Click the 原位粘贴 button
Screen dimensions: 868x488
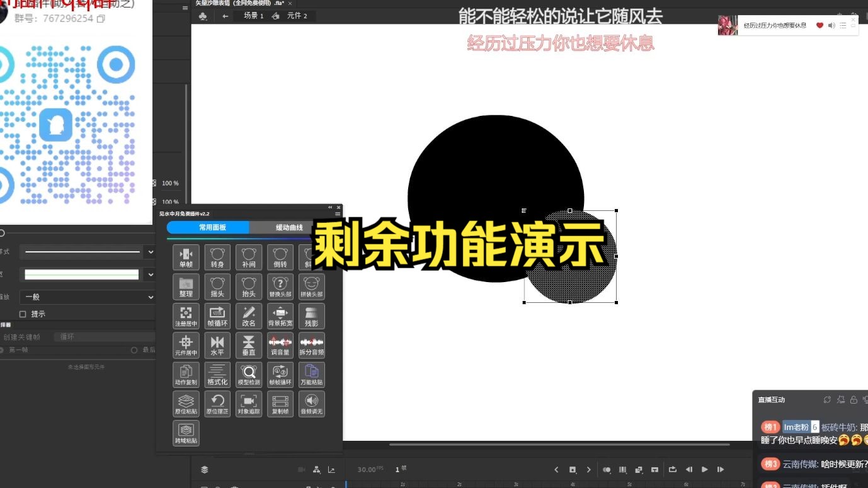point(186,404)
